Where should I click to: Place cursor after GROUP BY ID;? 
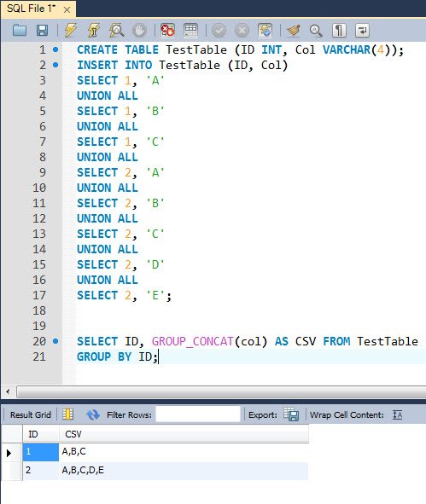tap(159, 356)
